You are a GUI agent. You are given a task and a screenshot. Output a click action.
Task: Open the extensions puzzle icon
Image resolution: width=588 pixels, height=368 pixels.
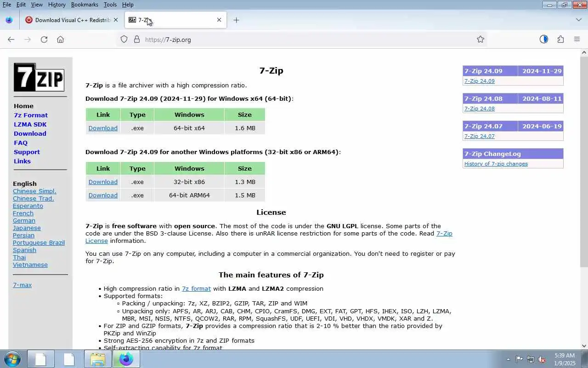(x=560, y=40)
